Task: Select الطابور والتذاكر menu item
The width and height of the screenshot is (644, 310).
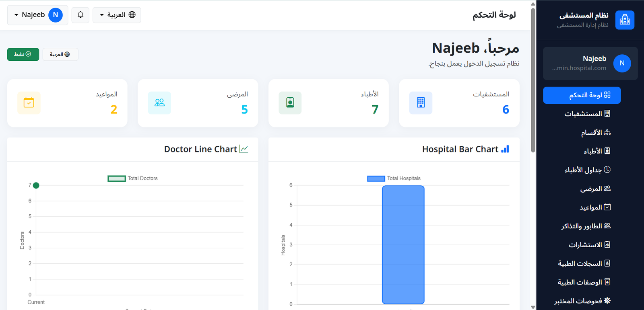Action: tap(582, 226)
